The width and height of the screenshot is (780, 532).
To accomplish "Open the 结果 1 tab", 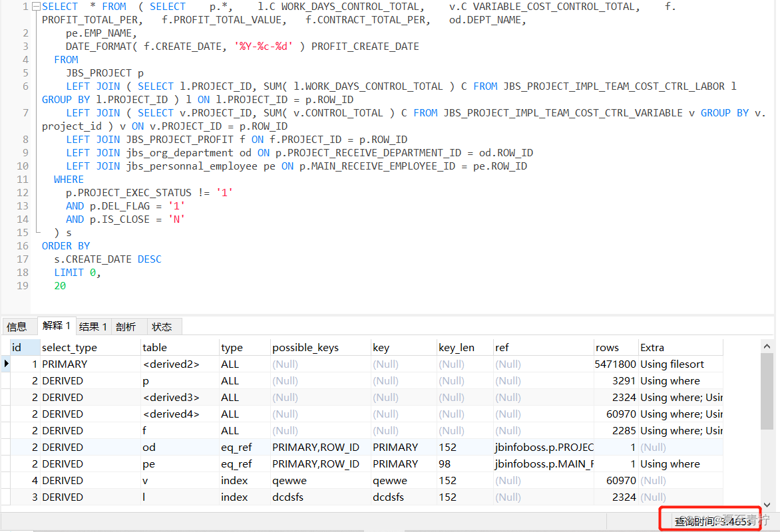I will (93, 327).
